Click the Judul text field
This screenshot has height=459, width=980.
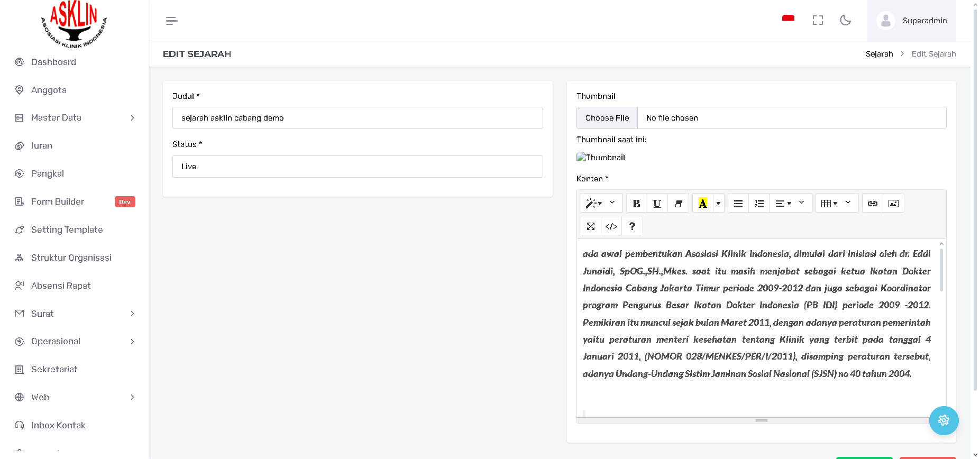tap(358, 118)
